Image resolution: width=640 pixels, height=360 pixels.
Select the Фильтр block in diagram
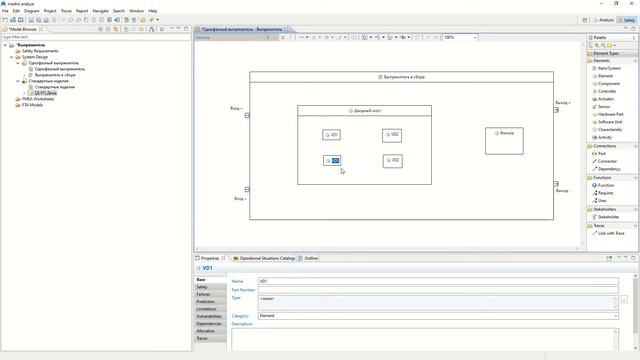(x=504, y=141)
